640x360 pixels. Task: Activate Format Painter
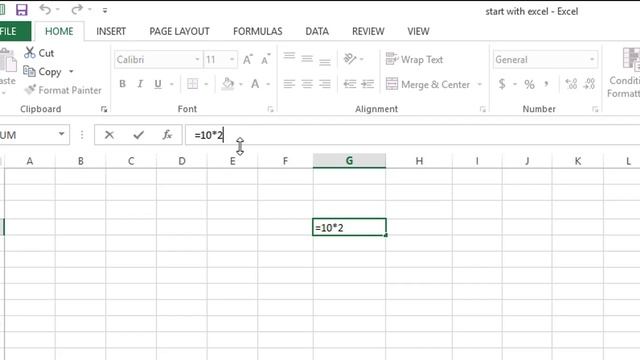(63, 90)
